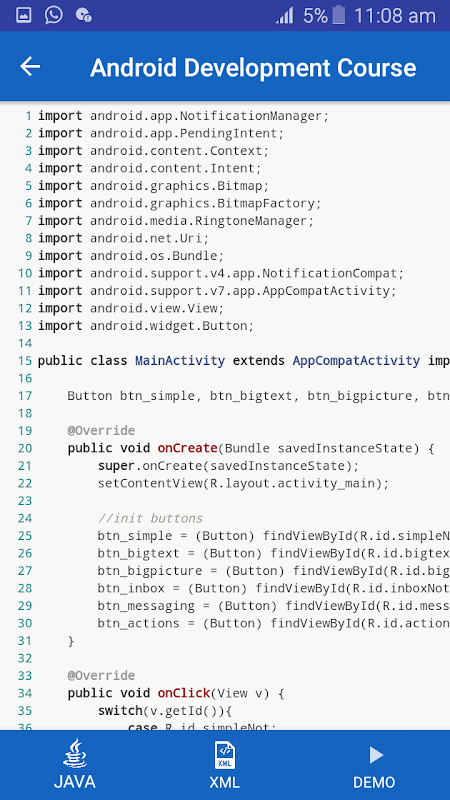The width and height of the screenshot is (450, 800).
Task: Tap the //init buttons comment
Action: pyautogui.click(x=150, y=518)
